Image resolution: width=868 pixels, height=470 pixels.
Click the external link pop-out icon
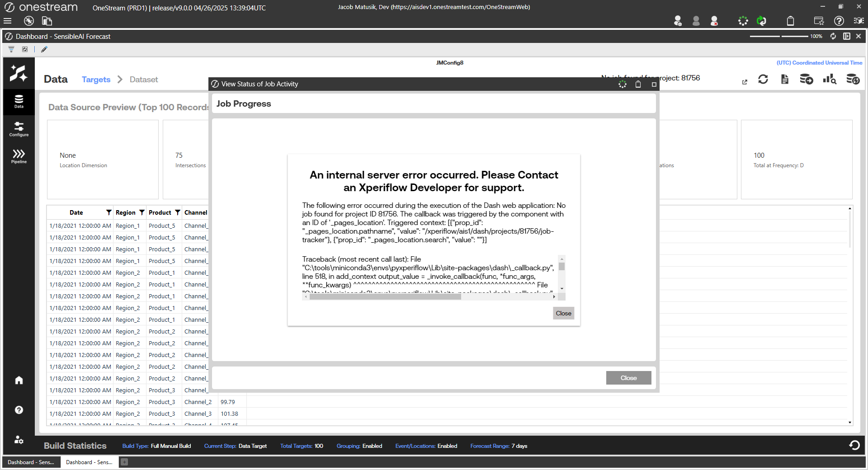745,82
